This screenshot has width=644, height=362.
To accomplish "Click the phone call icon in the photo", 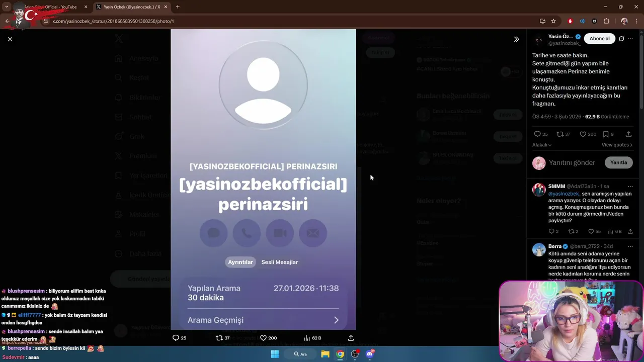I will [x=247, y=233].
